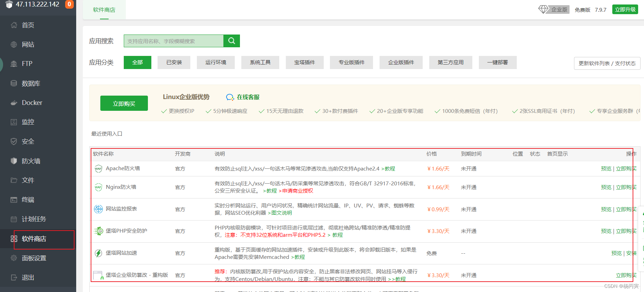
Task: Click the Nginx防火墙 WAF icon
Action: [98, 187]
